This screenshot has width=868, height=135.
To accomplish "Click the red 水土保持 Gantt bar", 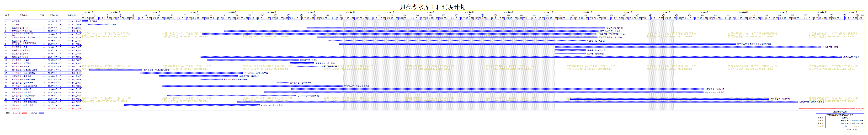I will click(827, 109).
